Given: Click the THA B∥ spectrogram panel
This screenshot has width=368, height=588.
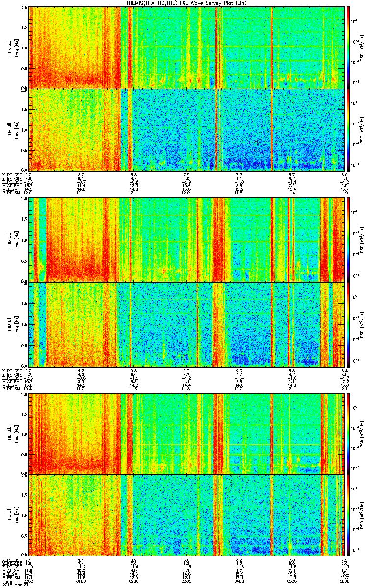Looking at the screenshot, I should tap(186, 129).
